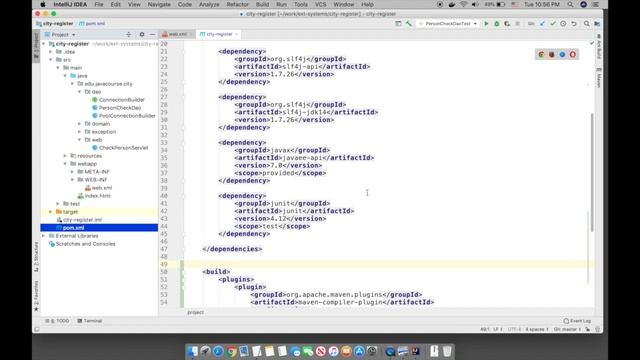Open VCS Show History clock icon
Viewport: 640px width, 360px height.
click(563, 24)
